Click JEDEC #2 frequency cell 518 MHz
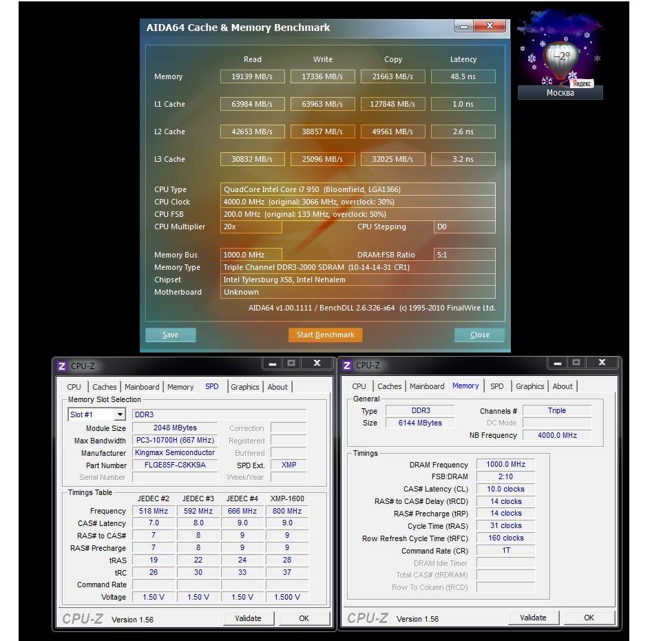This screenshot has width=672, height=641. tap(154, 511)
